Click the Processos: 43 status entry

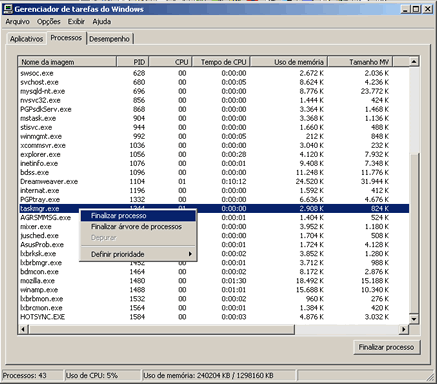click(x=32, y=376)
